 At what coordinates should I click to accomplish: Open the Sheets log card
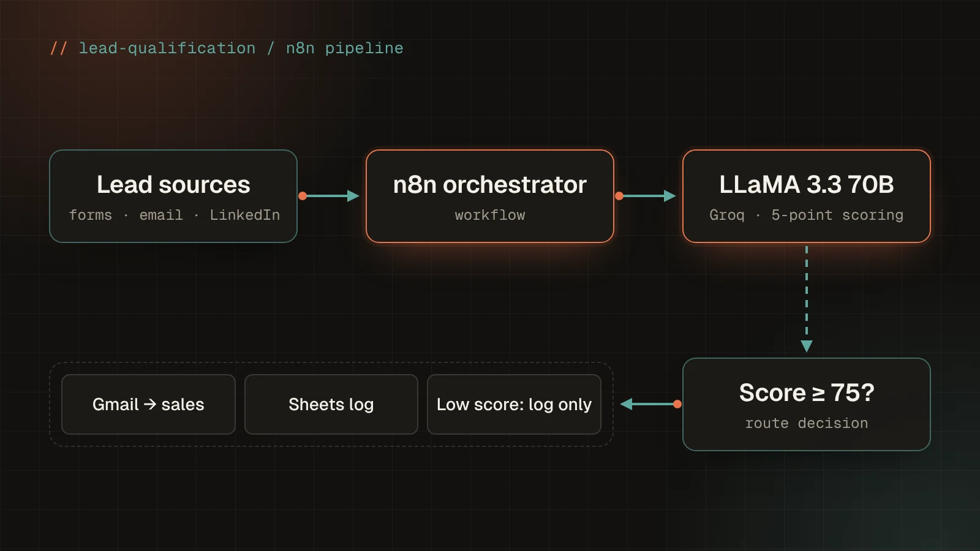(331, 404)
